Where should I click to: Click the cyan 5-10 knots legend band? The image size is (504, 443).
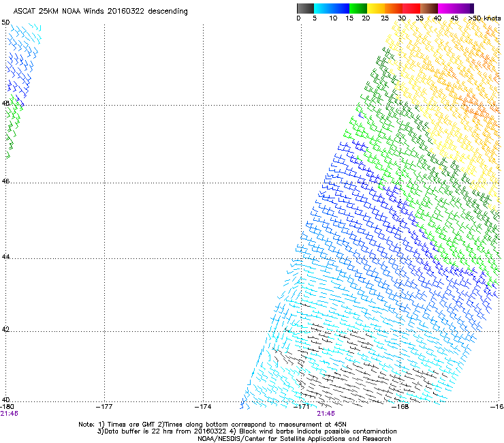(323, 8)
